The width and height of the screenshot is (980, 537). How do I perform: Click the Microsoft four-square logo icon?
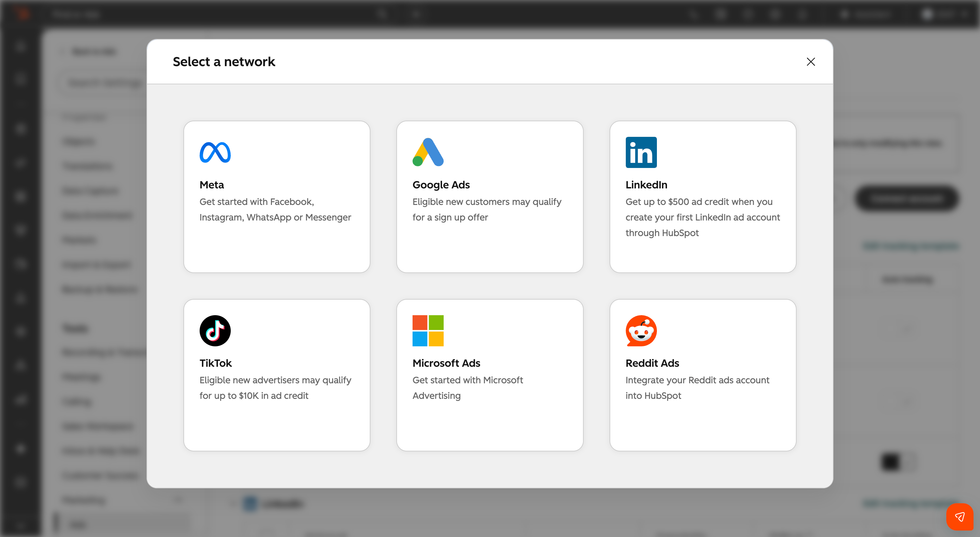(x=428, y=330)
